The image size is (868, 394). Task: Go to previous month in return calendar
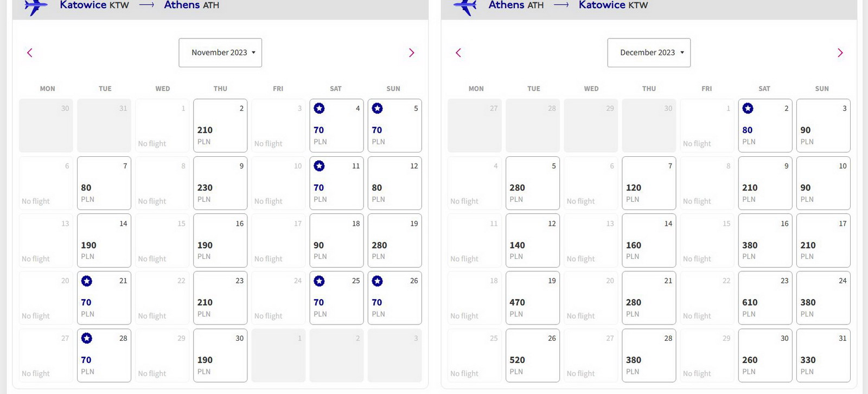(458, 53)
